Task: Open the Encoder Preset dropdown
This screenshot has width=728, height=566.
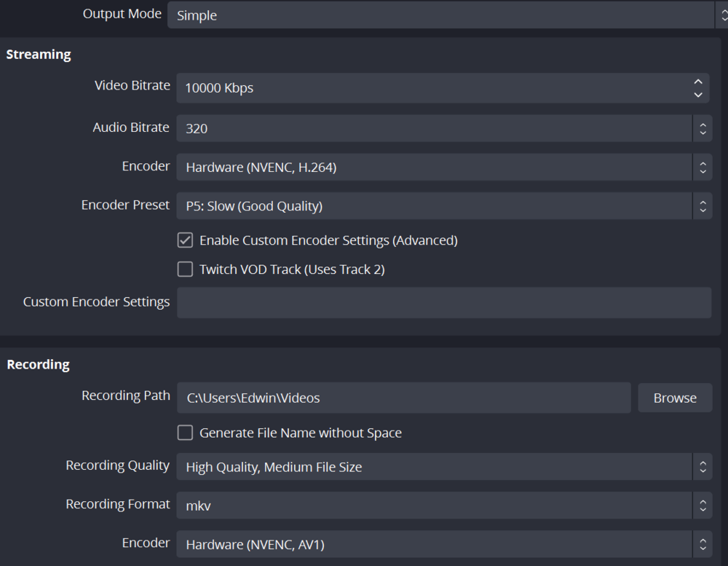Action: [x=433, y=206]
